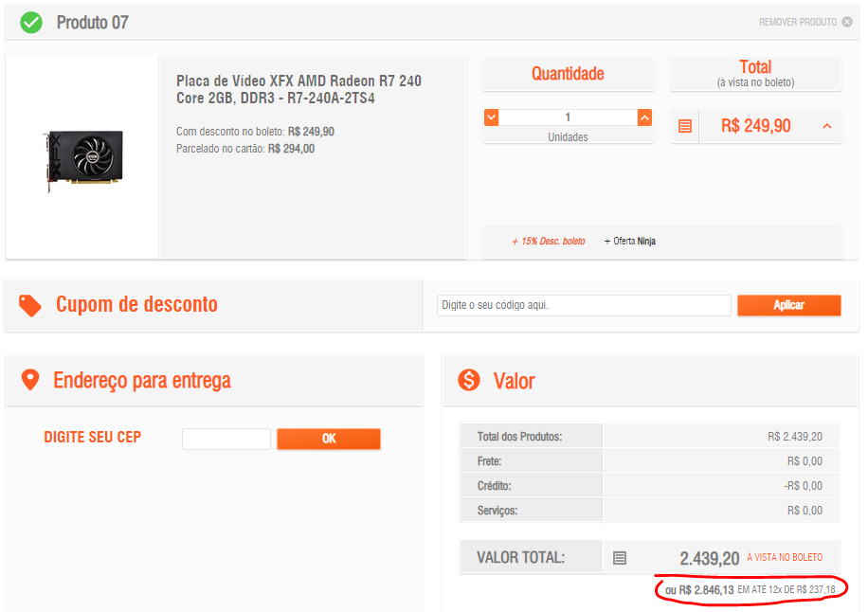Click the Com desconto no boleto price text
868x612 pixels.
[255, 132]
